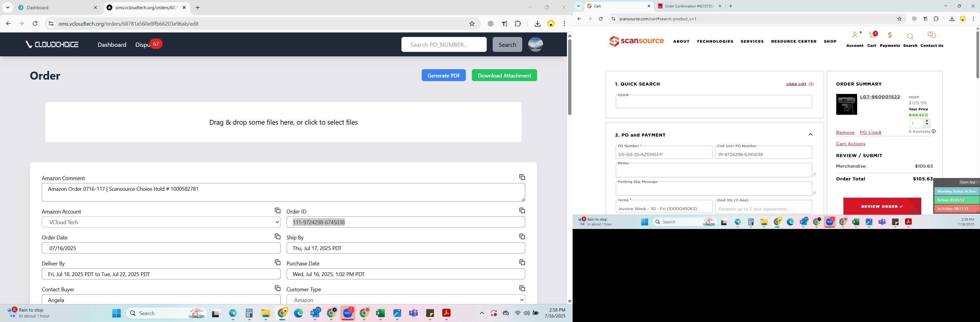Viewport: 980px width, 322px height.
Task: Click the OMS page vertical scrollbar
Action: (x=570, y=78)
